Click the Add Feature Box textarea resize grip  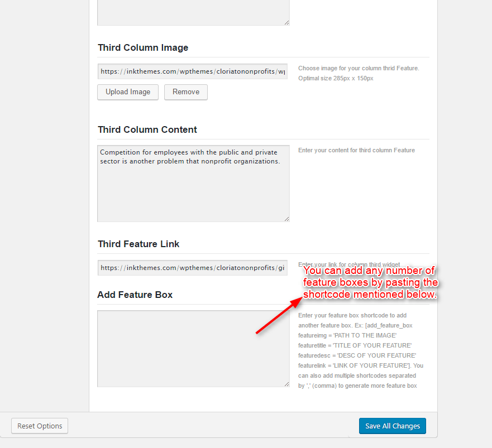click(x=286, y=384)
